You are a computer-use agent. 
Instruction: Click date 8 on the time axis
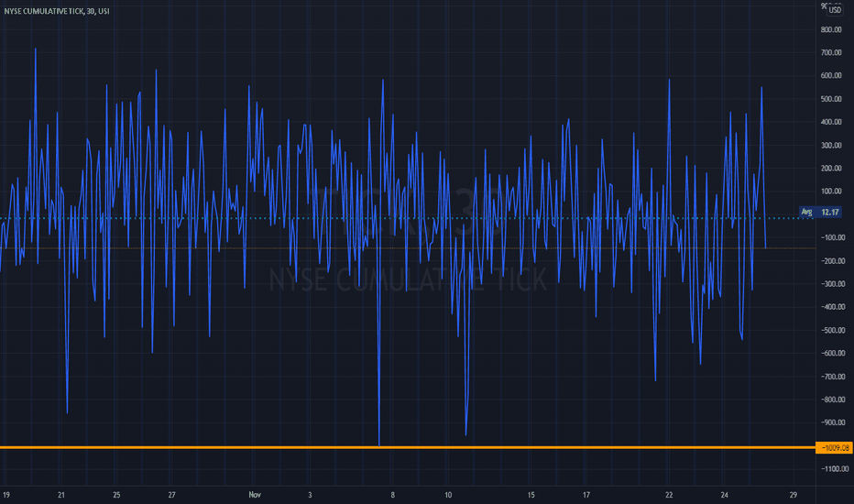[x=393, y=495]
